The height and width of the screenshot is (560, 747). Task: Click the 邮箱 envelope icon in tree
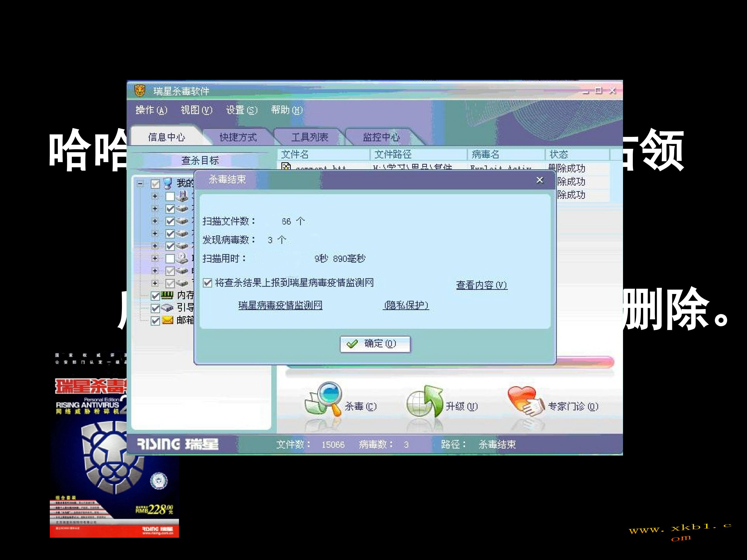[168, 320]
